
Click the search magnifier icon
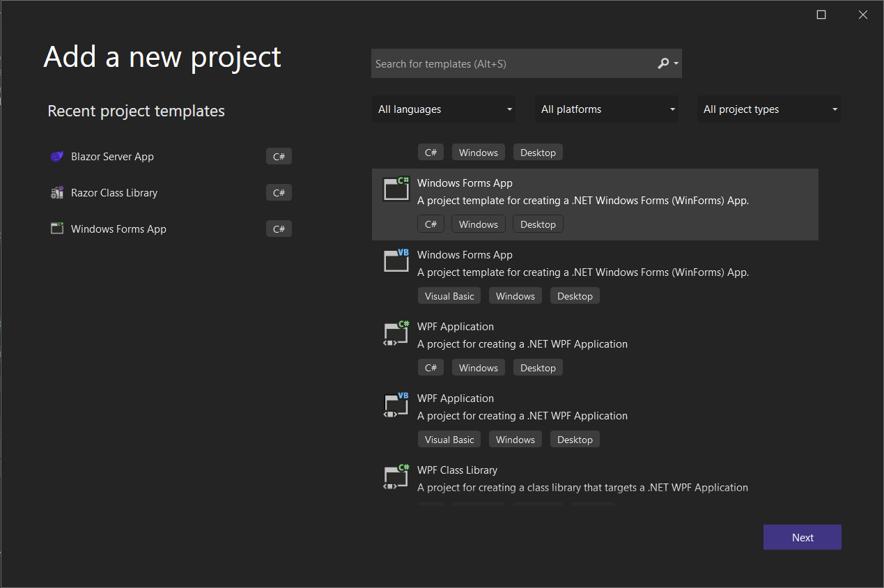tap(663, 63)
